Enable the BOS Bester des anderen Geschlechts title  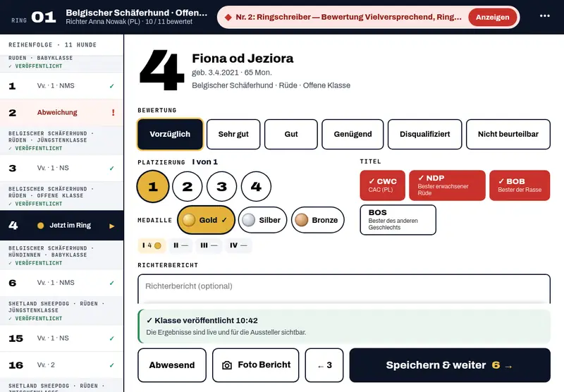coord(398,220)
